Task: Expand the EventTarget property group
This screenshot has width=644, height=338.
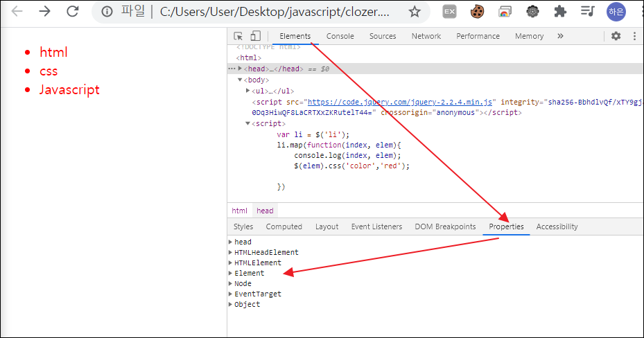Action: [x=231, y=294]
